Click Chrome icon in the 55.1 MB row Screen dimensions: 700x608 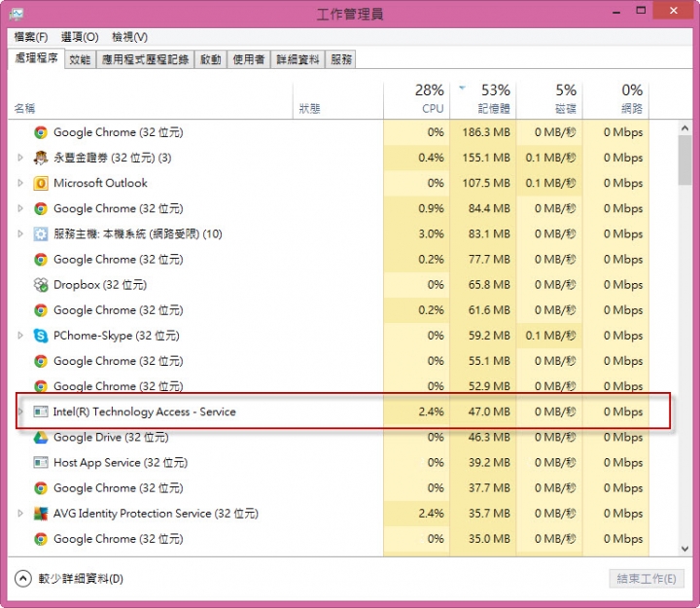click(41, 361)
